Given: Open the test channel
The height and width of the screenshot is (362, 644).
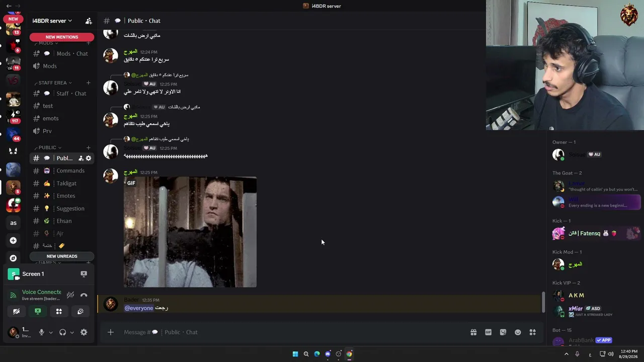Looking at the screenshot, I should [62, 106].
